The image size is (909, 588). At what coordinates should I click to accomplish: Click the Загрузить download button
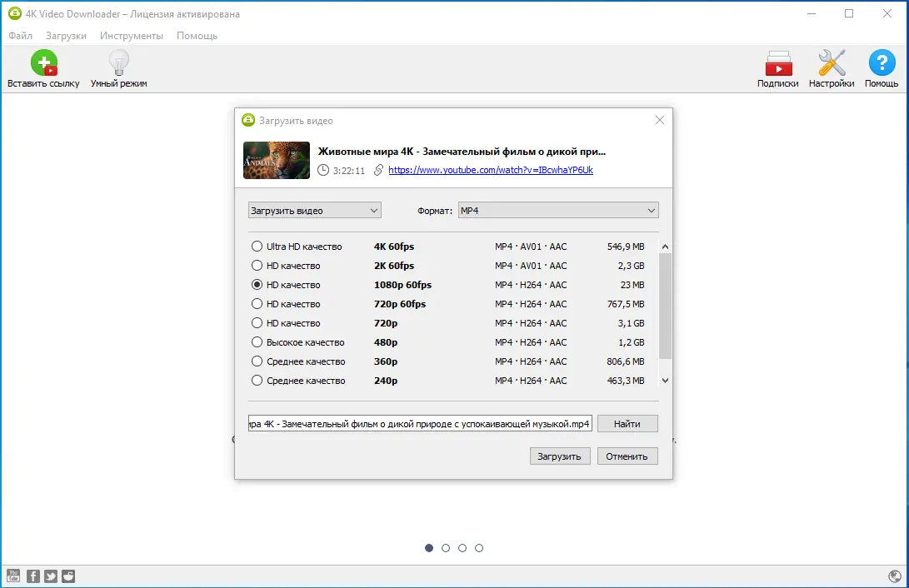click(x=559, y=456)
